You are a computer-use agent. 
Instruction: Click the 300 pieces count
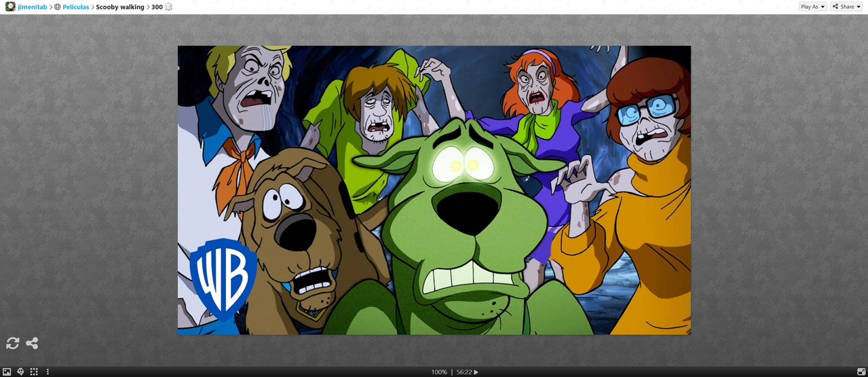[157, 7]
